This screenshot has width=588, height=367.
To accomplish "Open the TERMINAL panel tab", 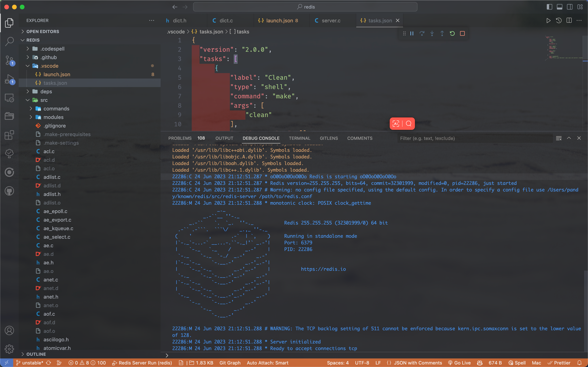I will click(300, 138).
